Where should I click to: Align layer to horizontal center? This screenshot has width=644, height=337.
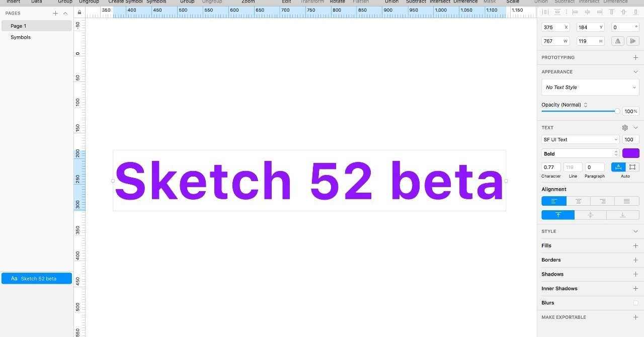click(x=587, y=12)
